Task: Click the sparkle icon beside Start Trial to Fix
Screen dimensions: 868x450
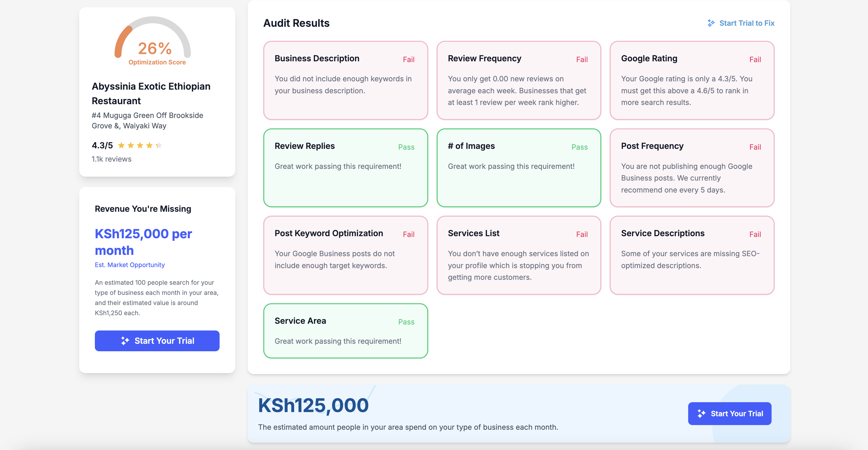Action: 711,23
